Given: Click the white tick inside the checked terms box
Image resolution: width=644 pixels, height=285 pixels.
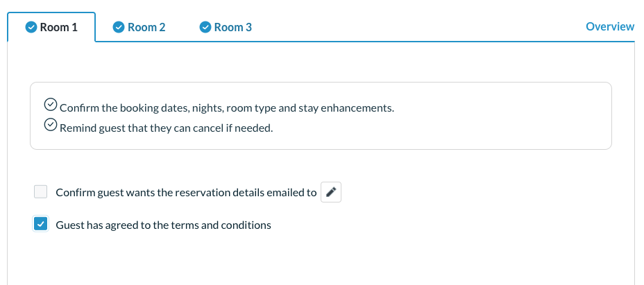Looking at the screenshot, I should pos(41,224).
